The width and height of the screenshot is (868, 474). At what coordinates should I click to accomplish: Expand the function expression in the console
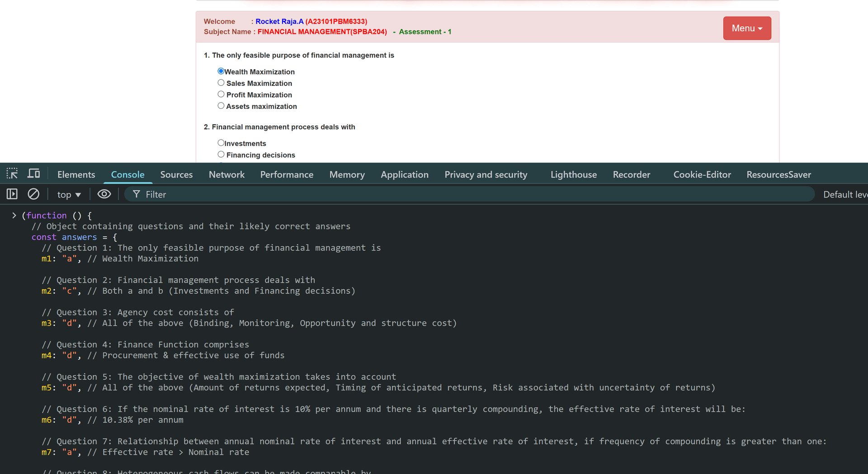(x=14, y=216)
